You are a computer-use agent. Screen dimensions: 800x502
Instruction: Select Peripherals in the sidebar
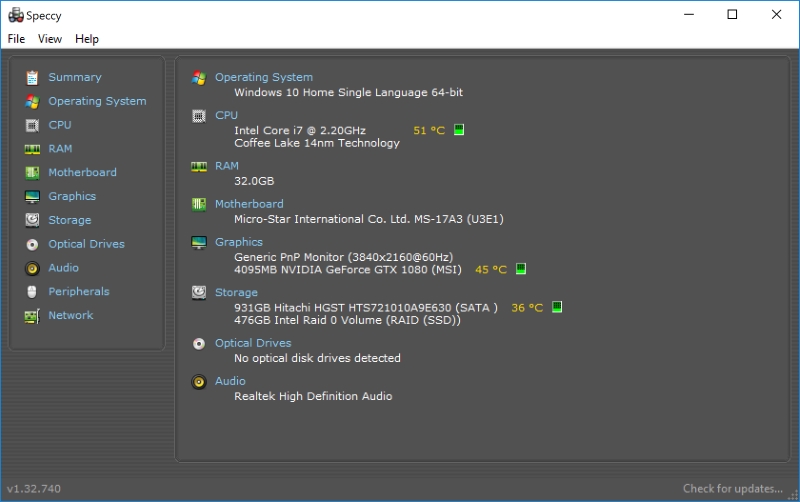pyautogui.click(x=79, y=292)
